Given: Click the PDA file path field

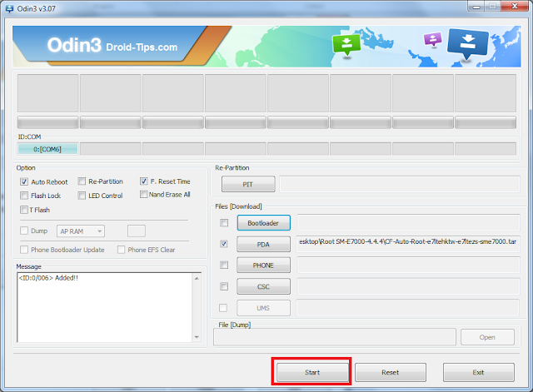Looking at the screenshot, I should [408, 244].
